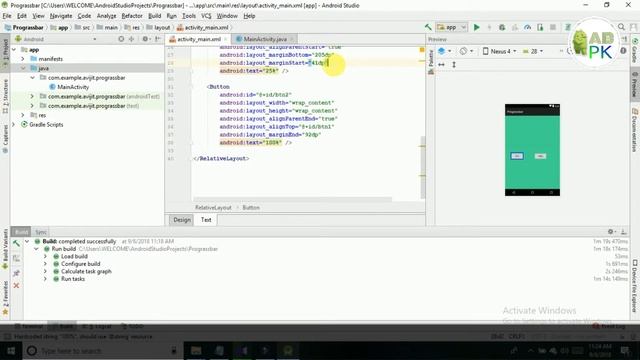Open Build panel gear settings
This screenshot has width=640, height=360.
[611, 232]
